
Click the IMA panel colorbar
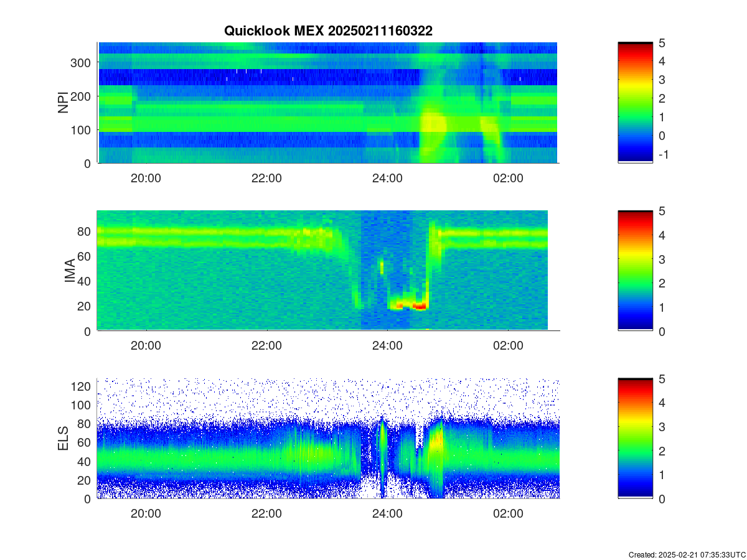[635, 271]
